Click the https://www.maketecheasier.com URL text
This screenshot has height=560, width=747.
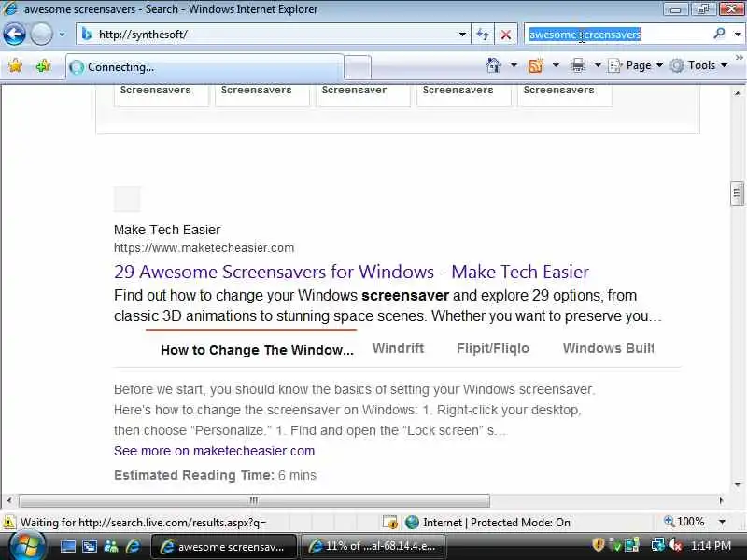click(x=204, y=248)
